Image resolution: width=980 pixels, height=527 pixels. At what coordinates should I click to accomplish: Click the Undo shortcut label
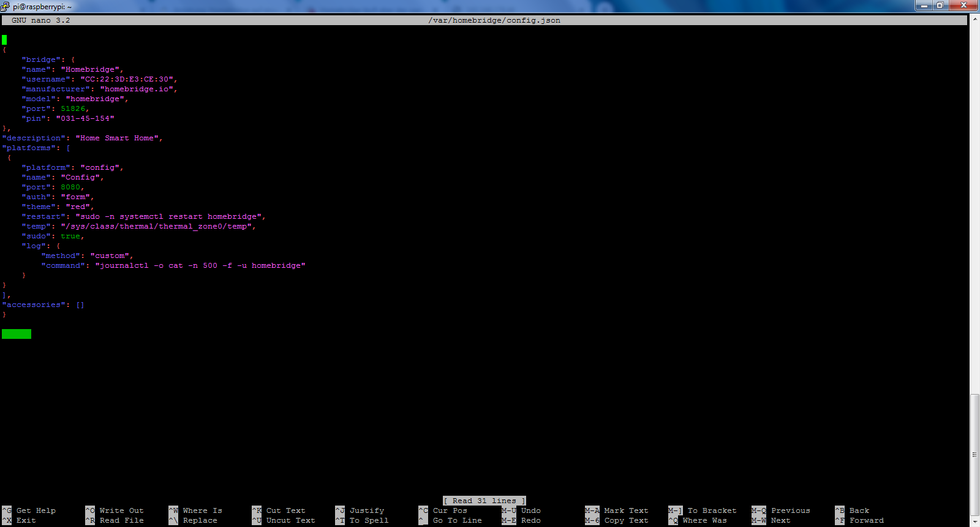point(531,510)
